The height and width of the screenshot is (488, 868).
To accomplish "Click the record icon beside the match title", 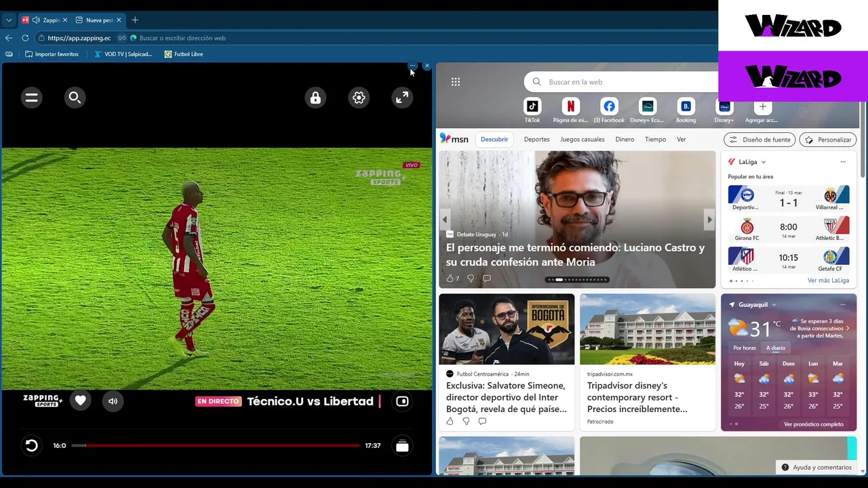I will 402,401.
